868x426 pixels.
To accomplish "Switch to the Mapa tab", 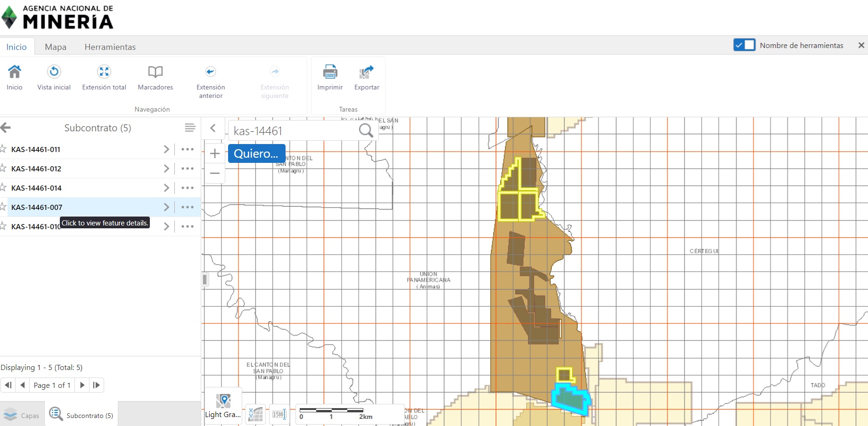I will point(56,47).
